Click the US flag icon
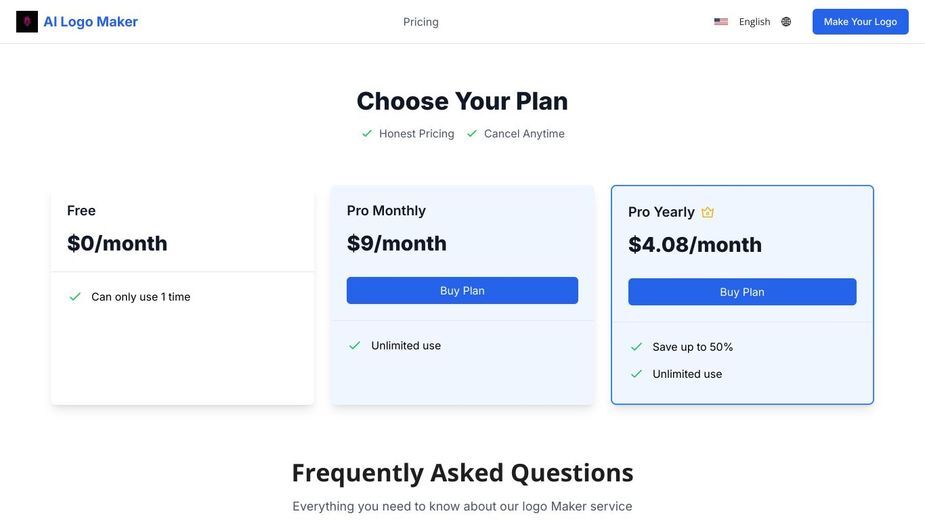 click(720, 22)
